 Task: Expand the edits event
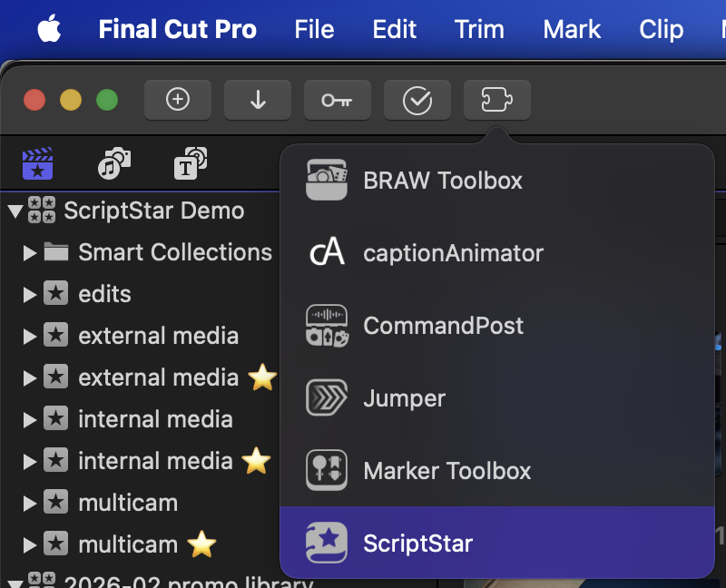point(30,295)
